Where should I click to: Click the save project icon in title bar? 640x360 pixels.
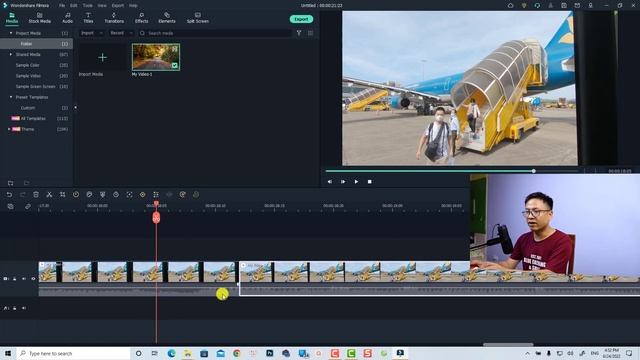click(x=564, y=5)
